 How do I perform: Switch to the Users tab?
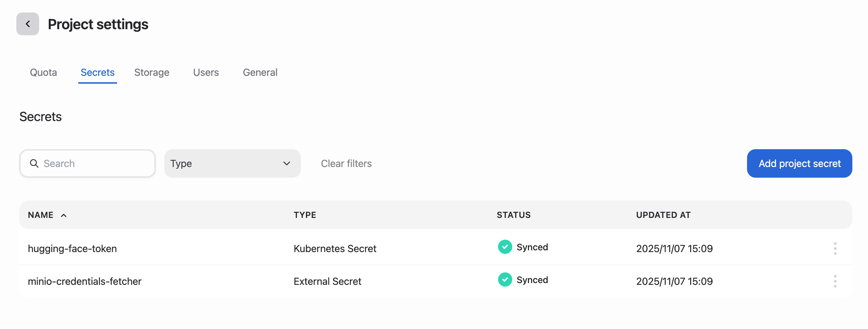point(206,72)
